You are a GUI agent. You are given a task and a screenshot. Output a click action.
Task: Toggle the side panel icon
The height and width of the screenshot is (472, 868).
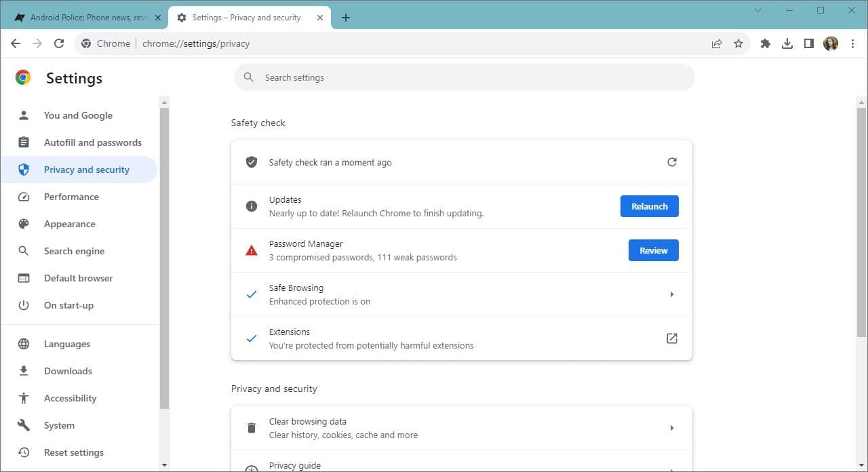coord(809,43)
